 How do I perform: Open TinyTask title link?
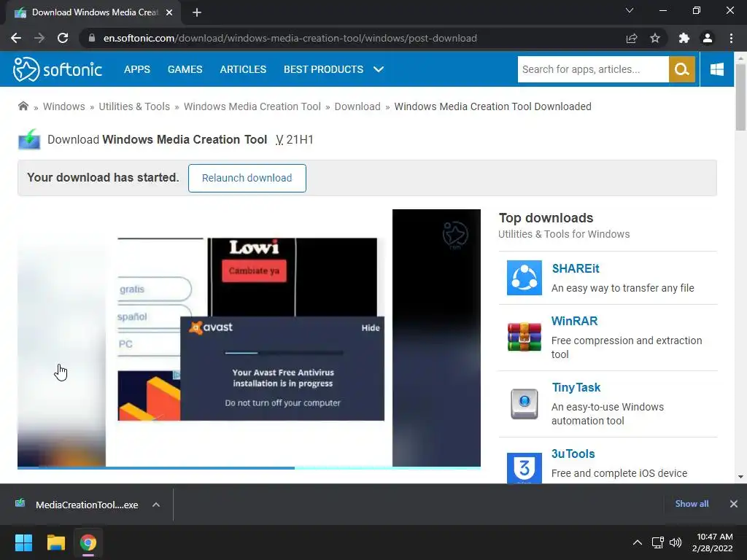pyautogui.click(x=576, y=388)
